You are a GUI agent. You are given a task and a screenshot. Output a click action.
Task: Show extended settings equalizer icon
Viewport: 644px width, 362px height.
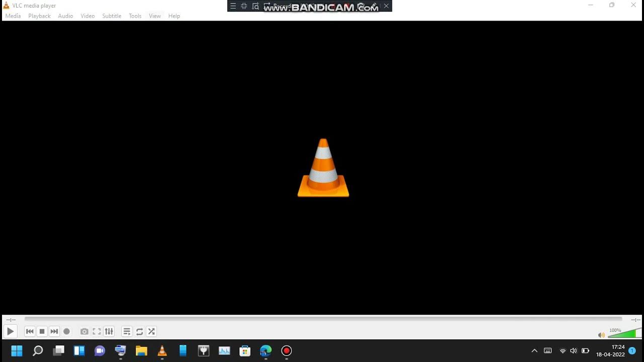tap(109, 331)
